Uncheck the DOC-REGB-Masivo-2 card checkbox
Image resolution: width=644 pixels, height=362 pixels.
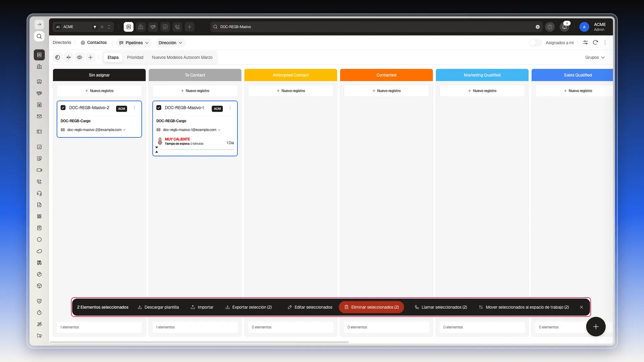pos(63,108)
